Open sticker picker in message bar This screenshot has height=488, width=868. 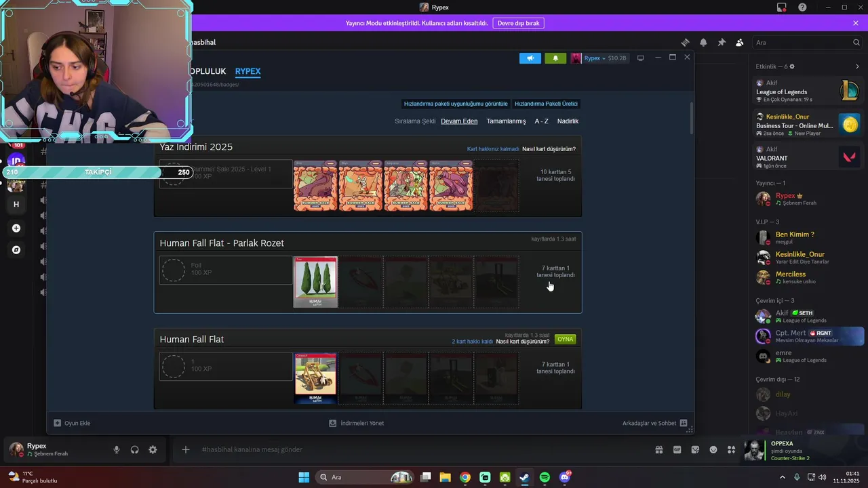[x=695, y=449]
